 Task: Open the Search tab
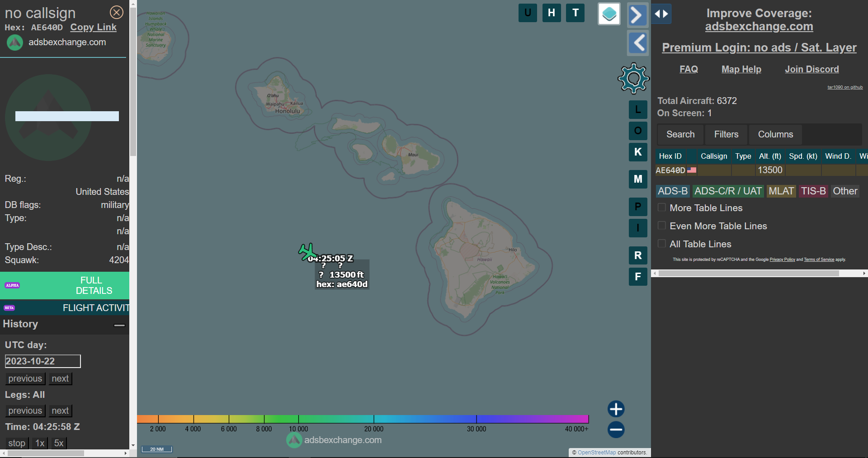pos(680,134)
